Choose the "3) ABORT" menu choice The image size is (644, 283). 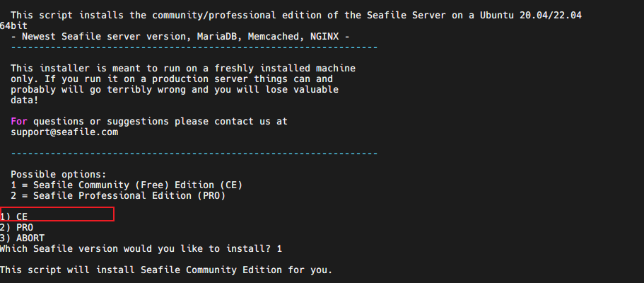[22, 238]
